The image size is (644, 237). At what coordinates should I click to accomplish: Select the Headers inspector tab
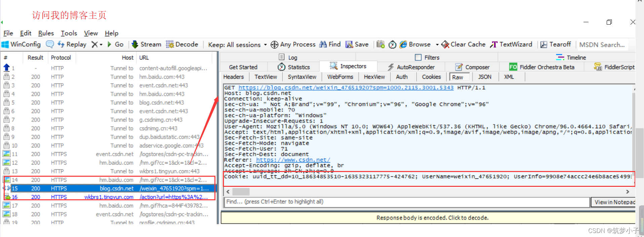(234, 77)
